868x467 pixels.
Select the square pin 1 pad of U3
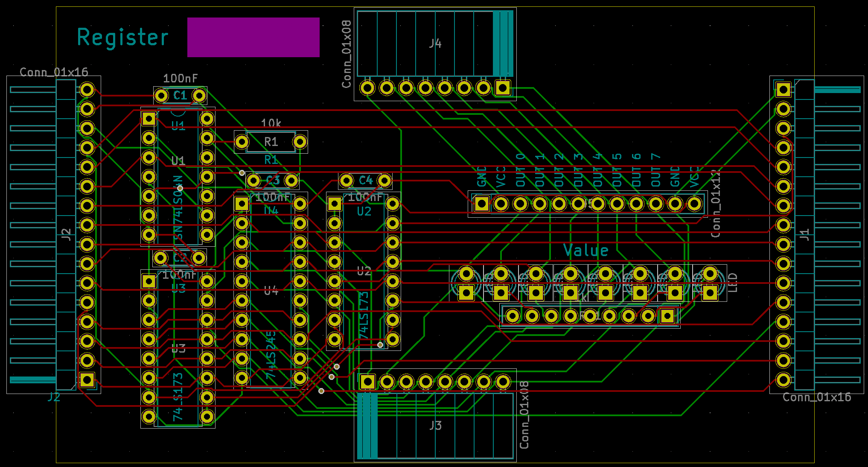[149, 281]
